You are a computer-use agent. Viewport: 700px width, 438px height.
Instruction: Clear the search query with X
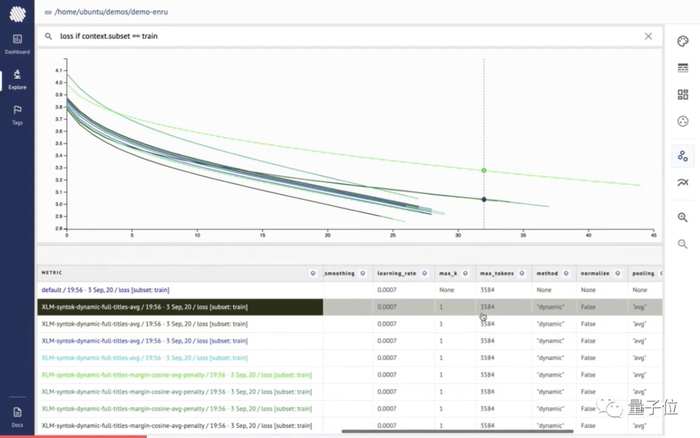coord(648,36)
